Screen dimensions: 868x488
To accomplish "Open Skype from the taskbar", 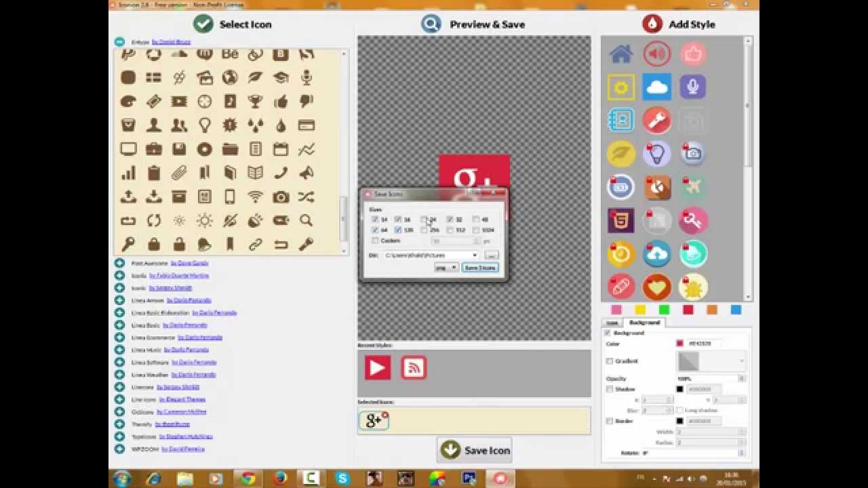I will pyautogui.click(x=342, y=478).
